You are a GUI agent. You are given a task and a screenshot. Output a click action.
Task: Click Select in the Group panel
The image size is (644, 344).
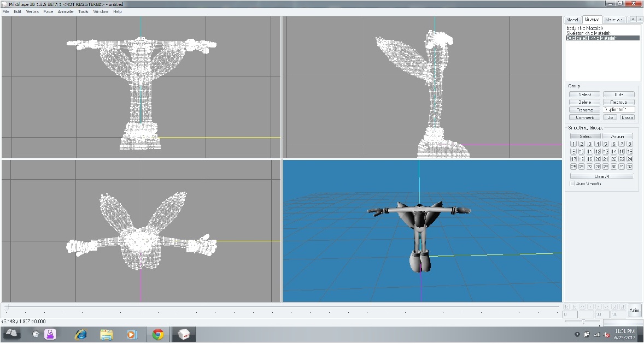584,94
